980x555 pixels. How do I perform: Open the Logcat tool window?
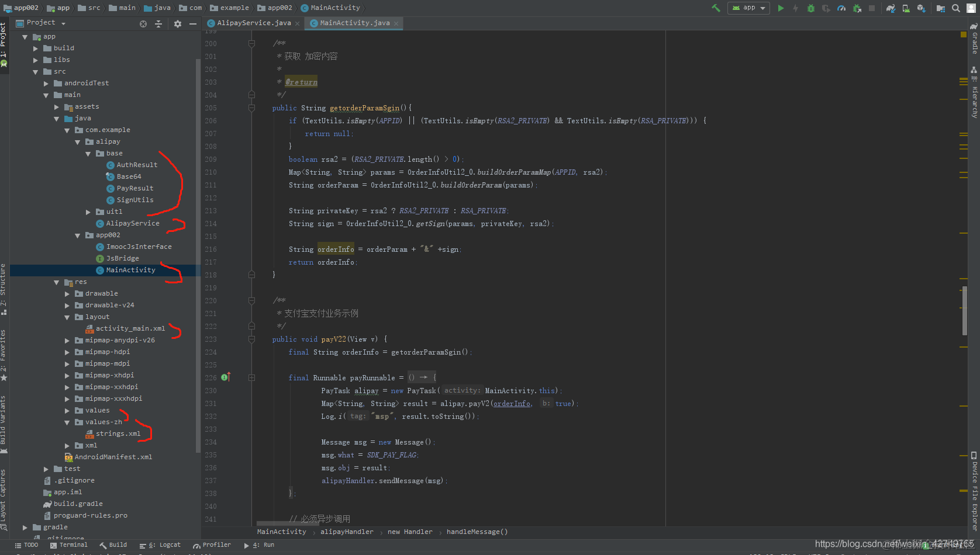click(x=160, y=545)
